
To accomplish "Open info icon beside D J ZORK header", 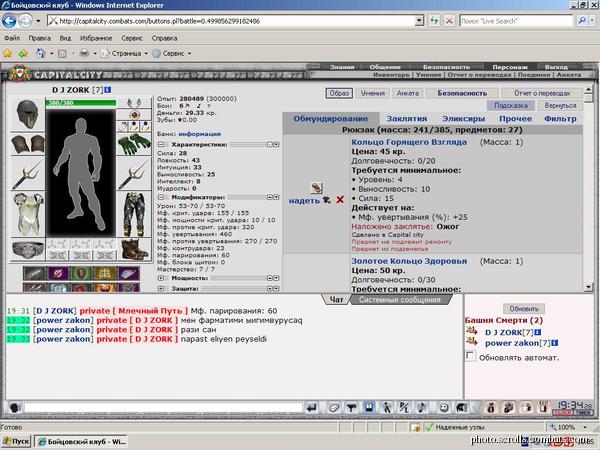I will pyautogui.click(x=108, y=90).
